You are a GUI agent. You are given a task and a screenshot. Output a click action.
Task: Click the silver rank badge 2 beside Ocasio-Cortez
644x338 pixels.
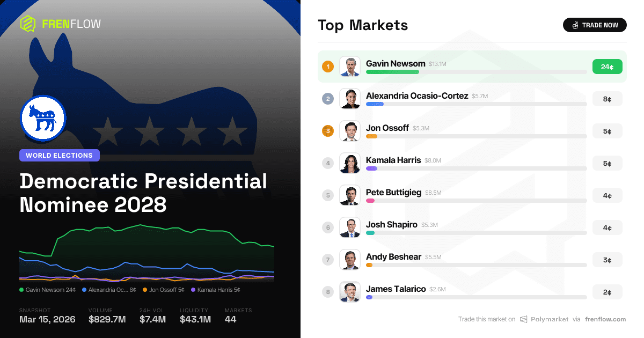328,99
